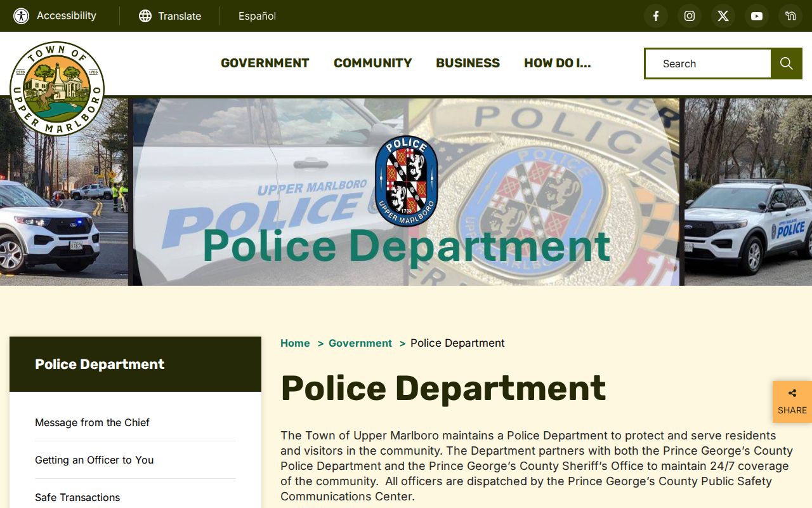Open Safe Transactions sidebar link
The width and height of the screenshot is (812, 508).
tap(77, 497)
